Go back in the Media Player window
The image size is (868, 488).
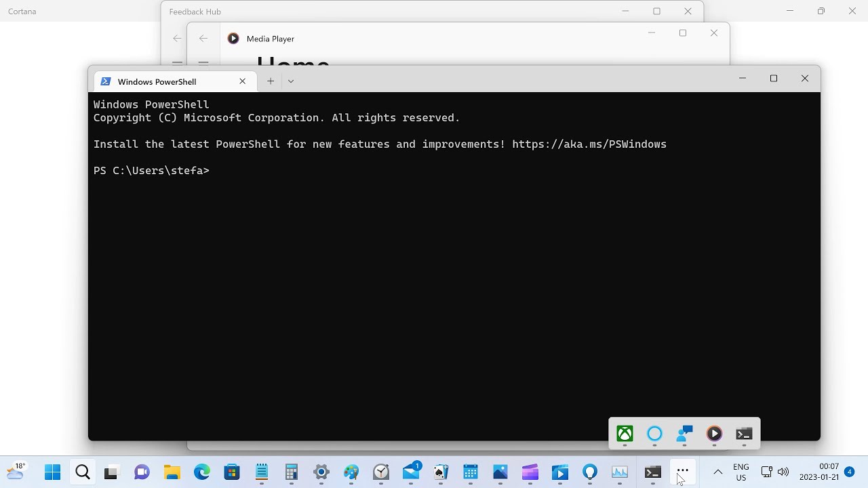203,39
